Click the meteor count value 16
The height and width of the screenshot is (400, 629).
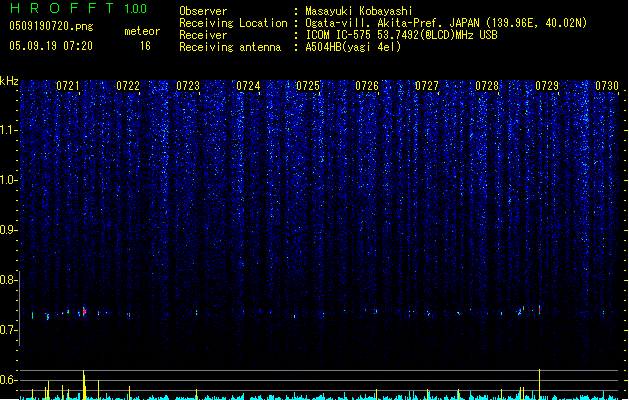click(x=145, y=46)
